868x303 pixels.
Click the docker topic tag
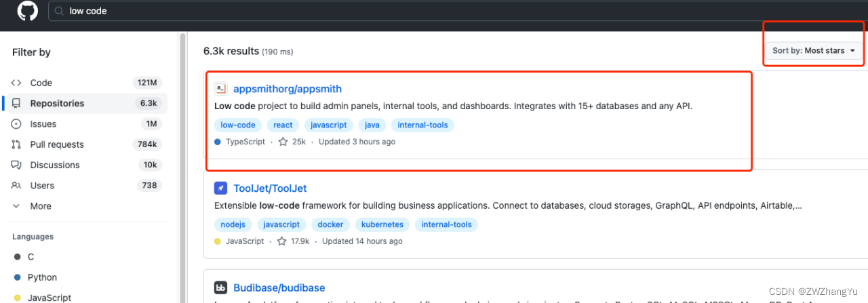(330, 224)
